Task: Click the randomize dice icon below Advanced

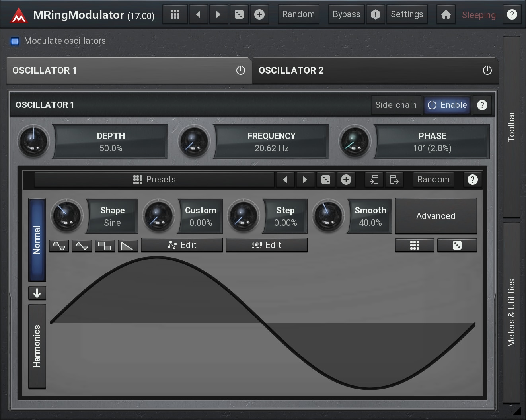Action: point(457,245)
